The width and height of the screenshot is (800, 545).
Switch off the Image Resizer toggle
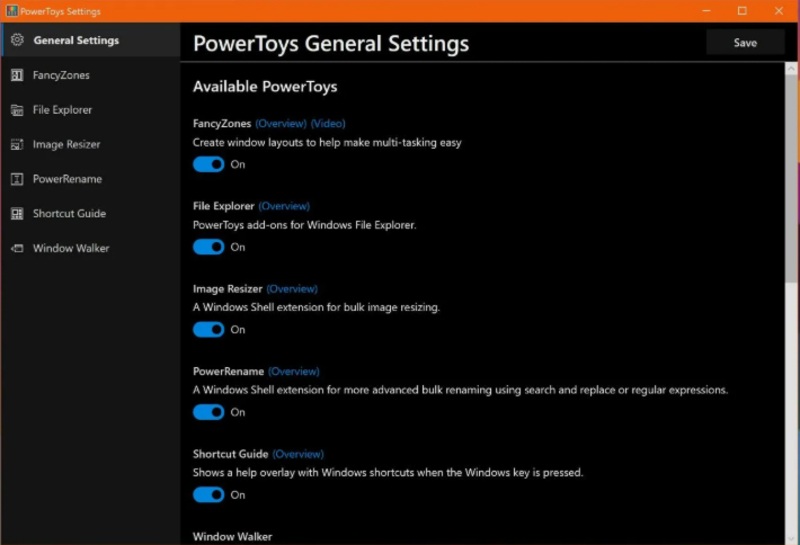click(x=208, y=329)
